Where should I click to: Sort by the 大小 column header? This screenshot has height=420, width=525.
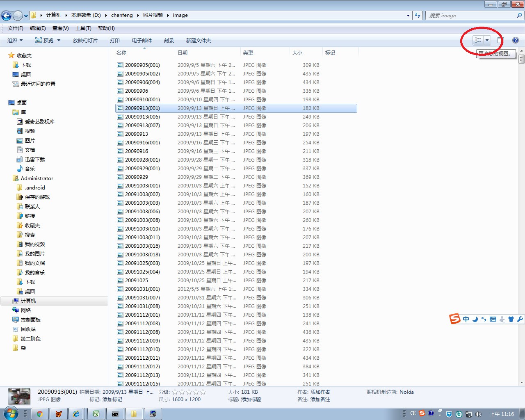click(297, 53)
